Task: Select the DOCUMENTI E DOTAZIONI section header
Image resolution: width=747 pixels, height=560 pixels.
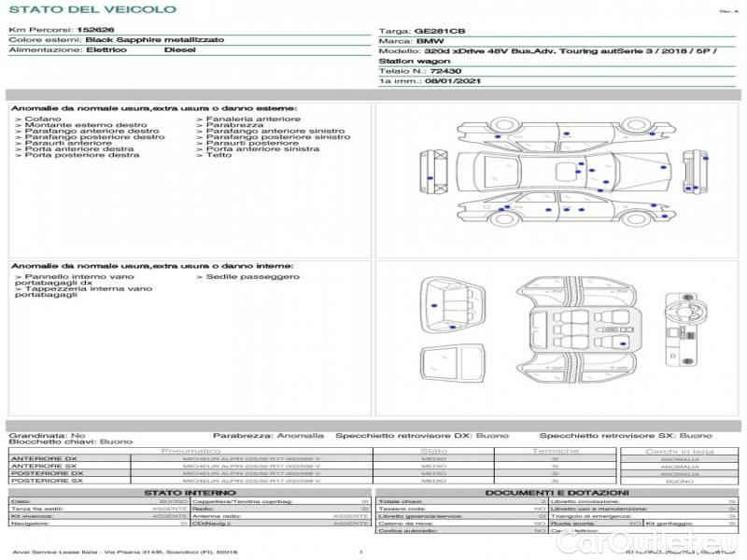Action: tap(557, 493)
